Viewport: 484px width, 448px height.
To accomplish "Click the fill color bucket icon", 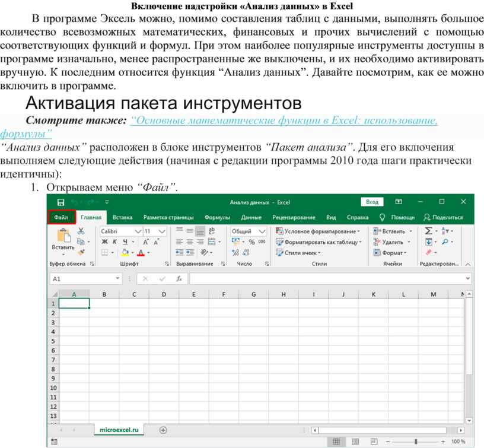I will click(125, 253).
